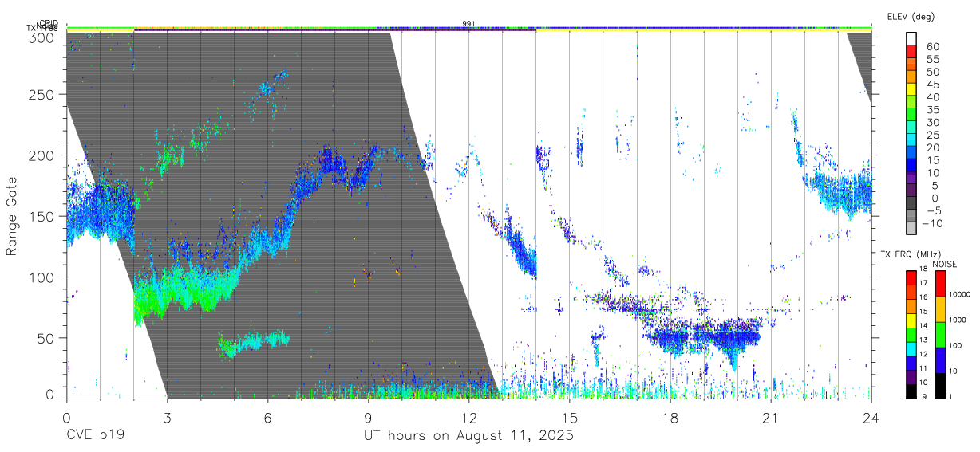Click the '10000' NOISE scale label
Screen dimensions: 980x452
click(x=961, y=295)
